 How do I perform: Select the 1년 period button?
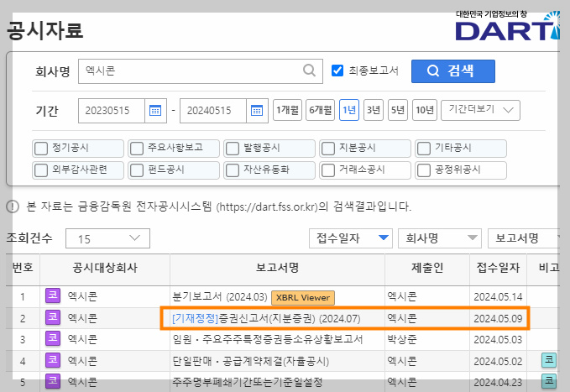[x=349, y=110]
